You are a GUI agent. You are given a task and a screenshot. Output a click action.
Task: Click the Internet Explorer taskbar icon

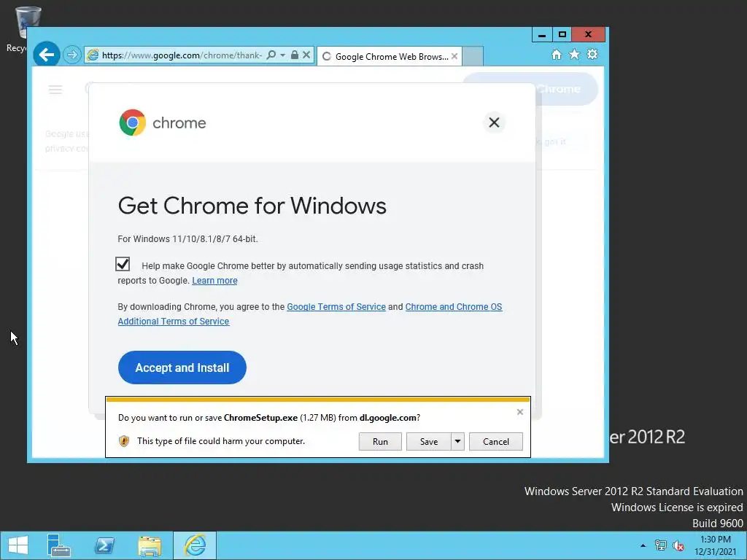(x=195, y=545)
